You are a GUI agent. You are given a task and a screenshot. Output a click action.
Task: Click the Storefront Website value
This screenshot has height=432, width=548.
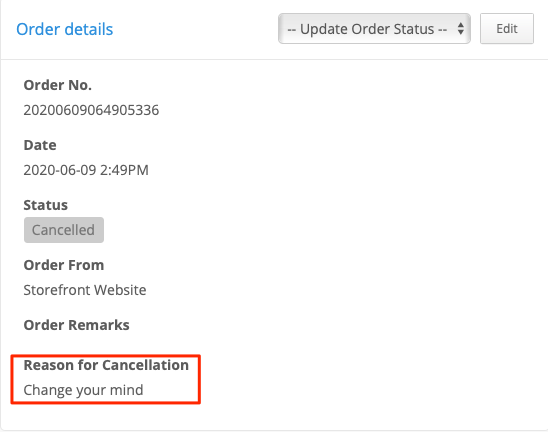(x=85, y=290)
